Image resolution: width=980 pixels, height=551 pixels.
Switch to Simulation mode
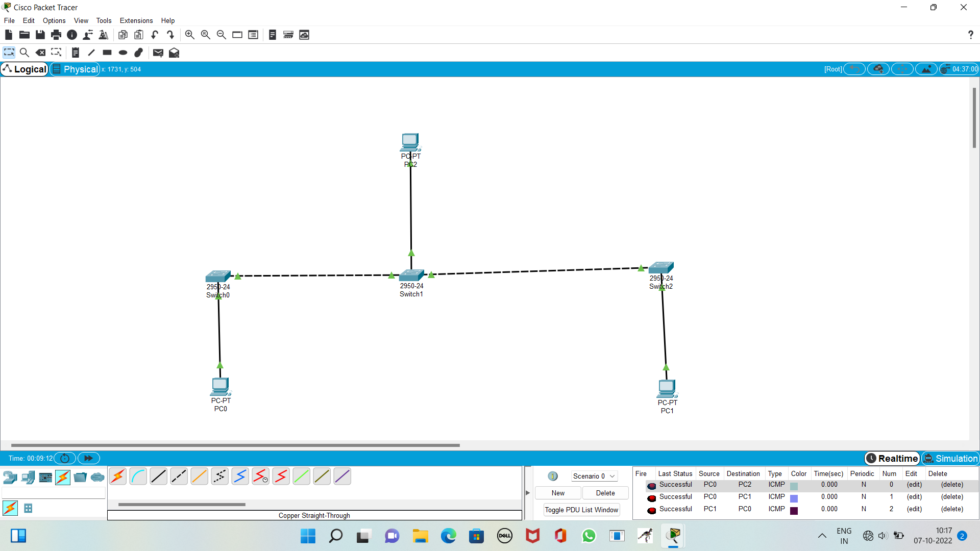[x=950, y=458]
